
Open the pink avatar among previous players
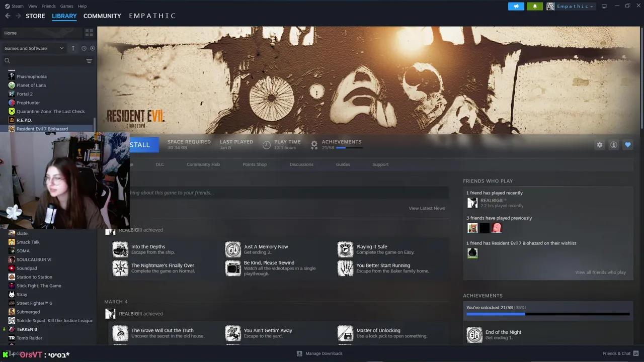point(497,228)
